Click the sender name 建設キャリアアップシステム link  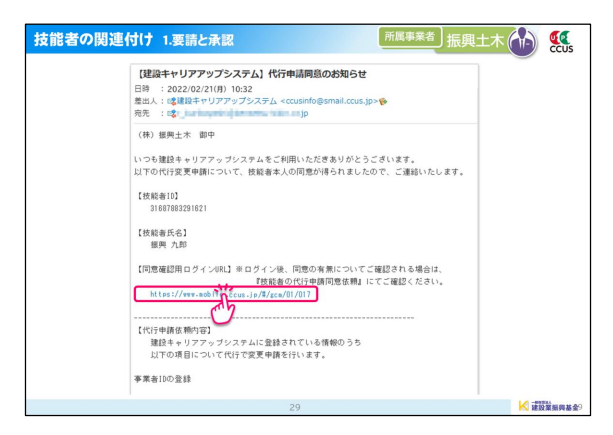pos(227,101)
